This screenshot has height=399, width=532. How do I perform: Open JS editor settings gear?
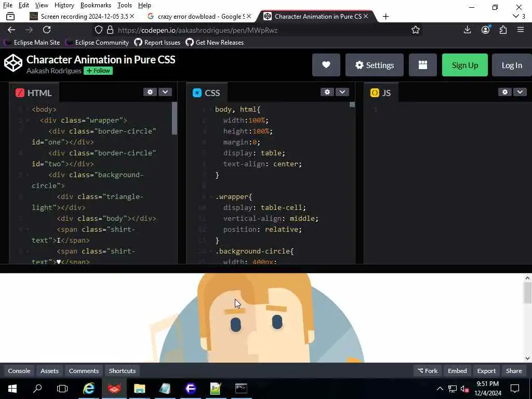pyautogui.click(x=505, y=92)
